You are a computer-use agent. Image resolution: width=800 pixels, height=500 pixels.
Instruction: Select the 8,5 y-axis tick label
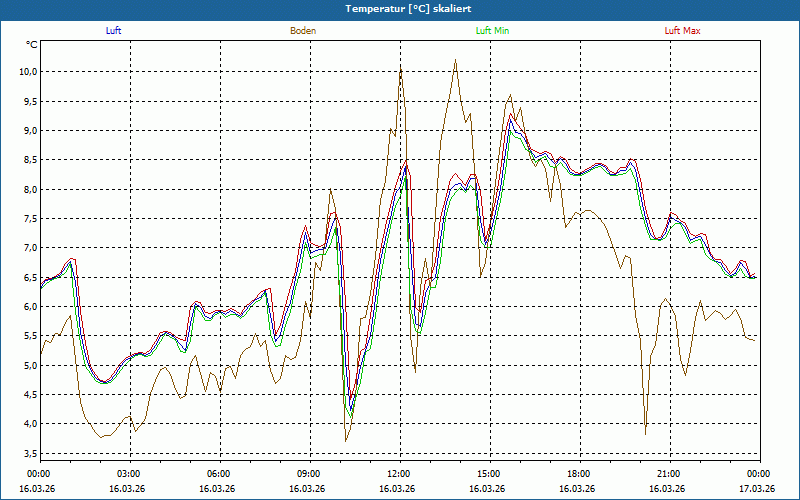click(x=27, y=160)
